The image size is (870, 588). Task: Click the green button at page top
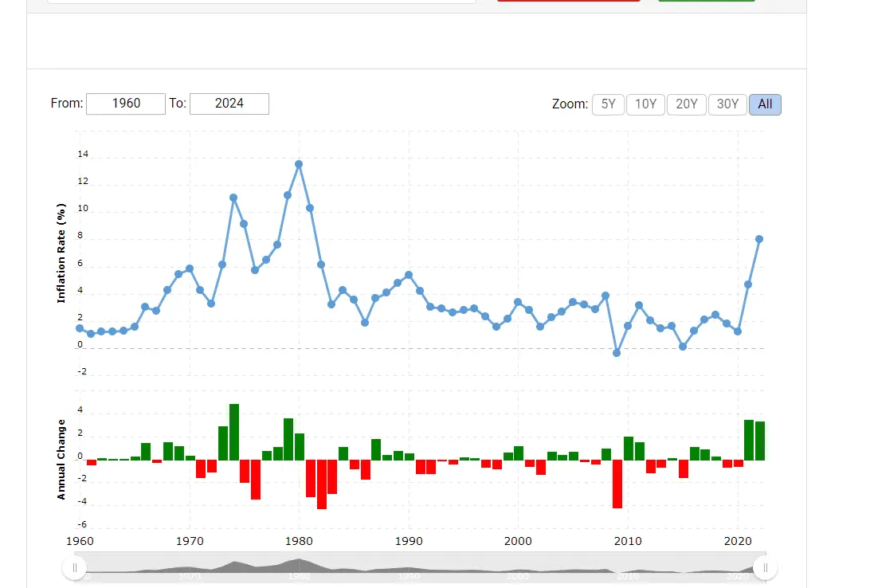point(706,1)
